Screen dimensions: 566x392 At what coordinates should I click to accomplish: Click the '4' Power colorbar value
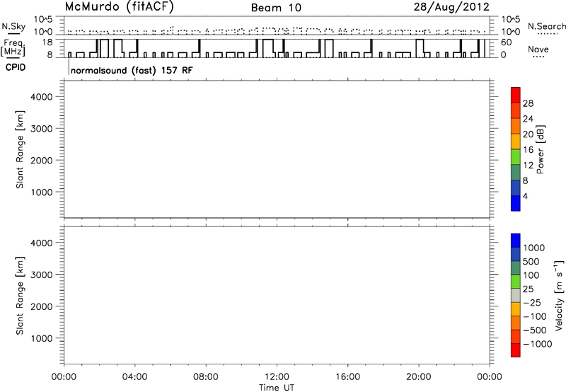(525, 196)
